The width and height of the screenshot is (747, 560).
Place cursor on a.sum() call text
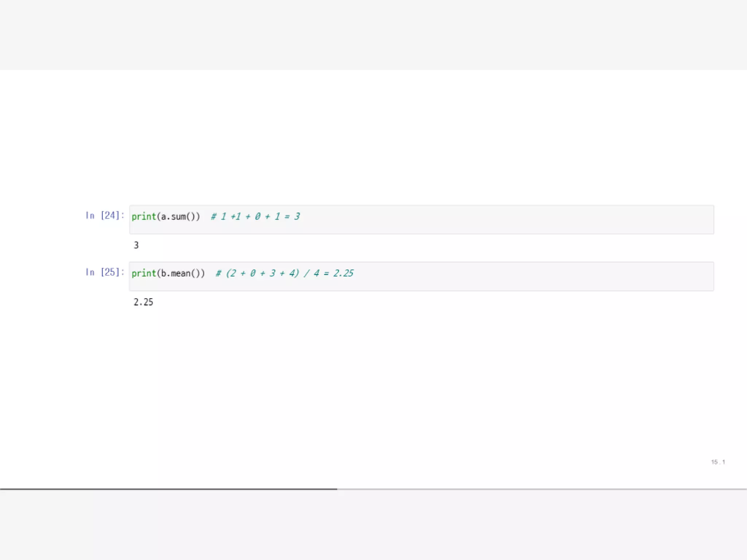(179, 217)
